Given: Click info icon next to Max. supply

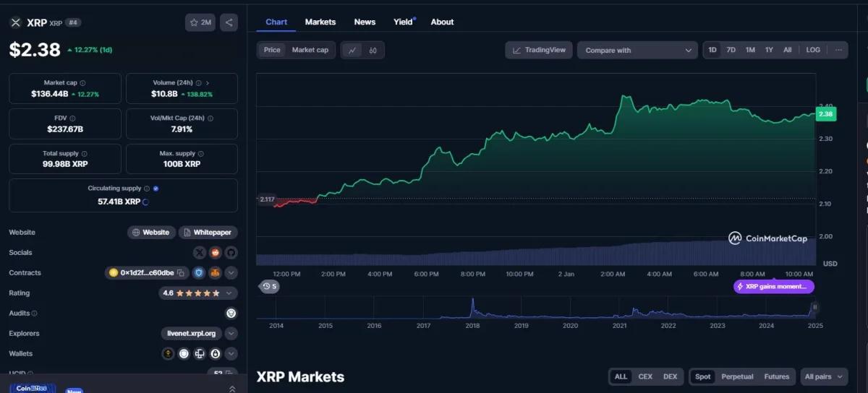Looking at the screenshot, I should click(x=202, y=154).
